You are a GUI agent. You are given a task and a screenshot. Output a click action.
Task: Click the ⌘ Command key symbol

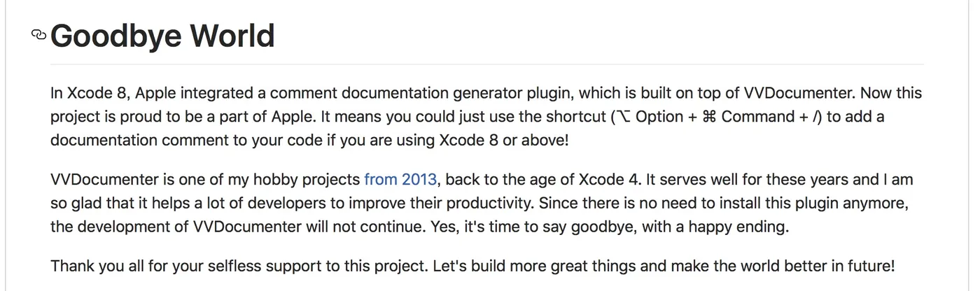click(708, 116)
